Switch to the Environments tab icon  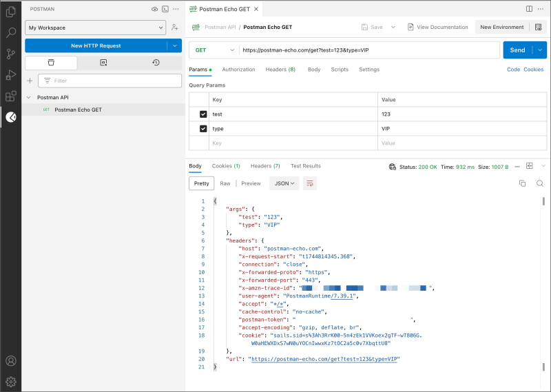point(103,63)
